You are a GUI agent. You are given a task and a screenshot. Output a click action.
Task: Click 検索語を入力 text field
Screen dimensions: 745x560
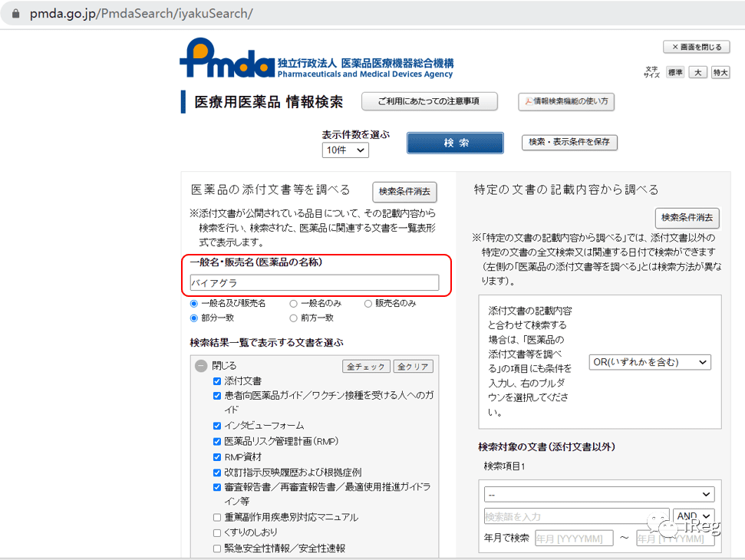[576, 516]
